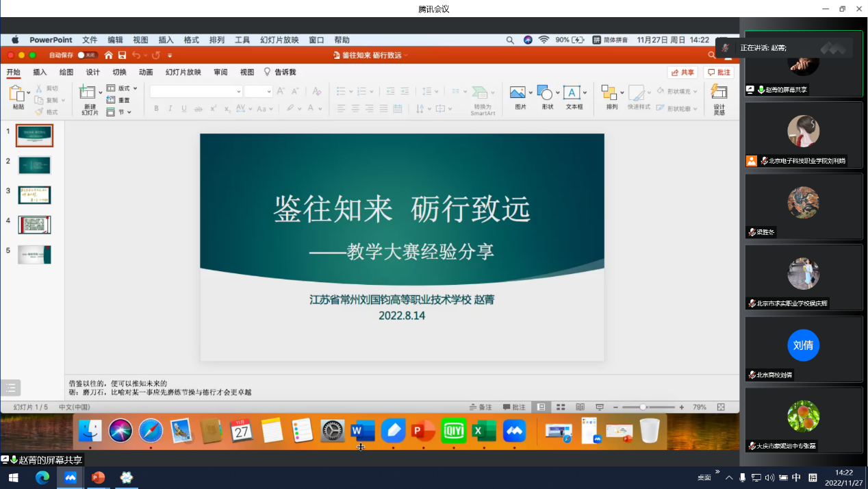
Task: Open the 形状 shapes tool
Action: point(546,93)
